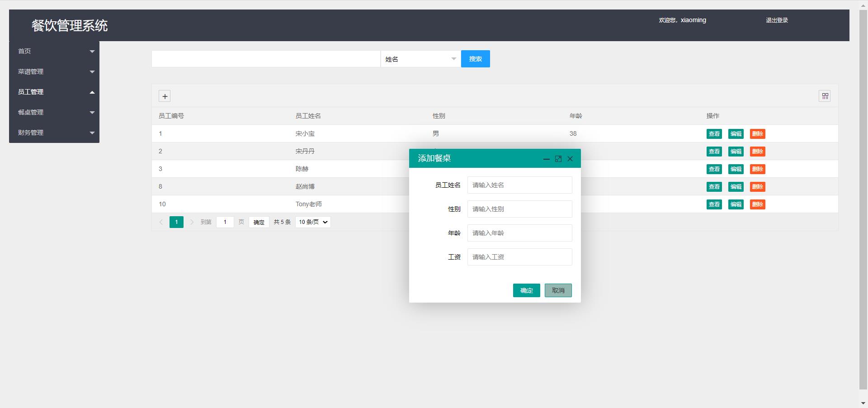Click 编辑 button for Tony老师
This screenshot has width=868, height=408.
click(x=736, y=204)
